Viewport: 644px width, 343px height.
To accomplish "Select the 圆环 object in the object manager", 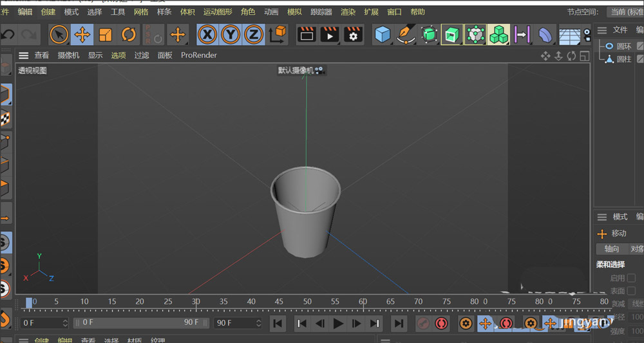I will [x=623, y=46].
